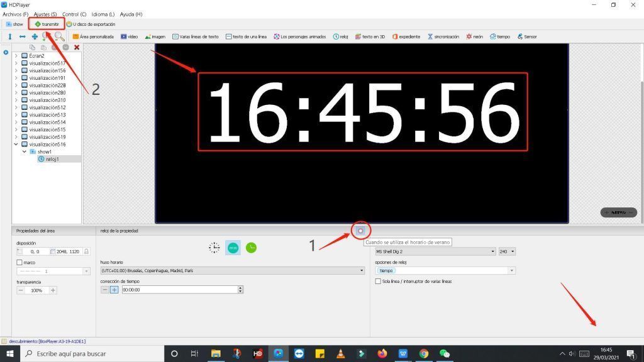
Task: Choose the texto en 3D tool
Action: (370, 36)
